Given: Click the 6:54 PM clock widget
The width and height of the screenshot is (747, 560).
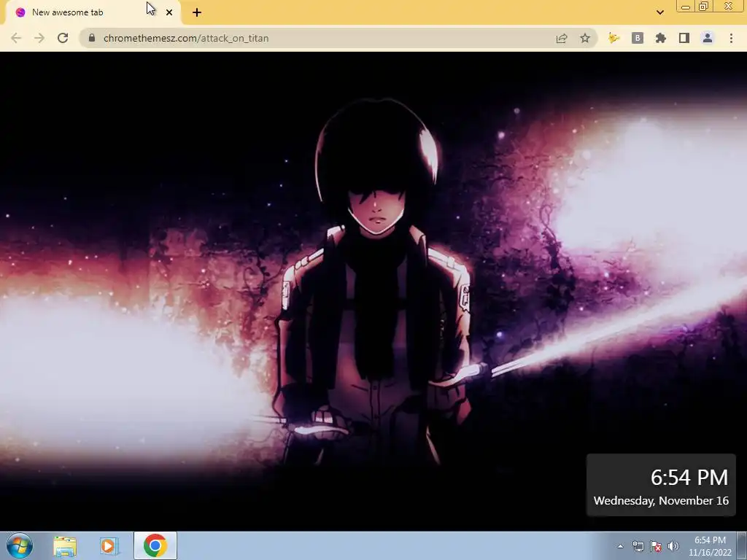Looking at the screenshot, I should pos(689,477).
